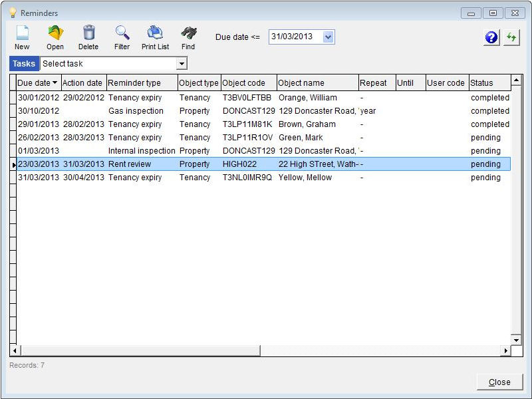The image size is (532, 399).
Task: Click completed status of Orange, William row
Action: click(x=490, y=98)
